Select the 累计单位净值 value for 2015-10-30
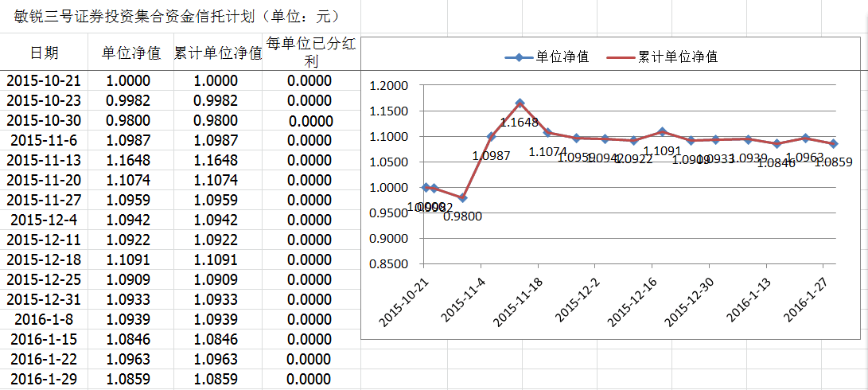Image resolution: width=868 pixels, height=390 pixels. 216,121
